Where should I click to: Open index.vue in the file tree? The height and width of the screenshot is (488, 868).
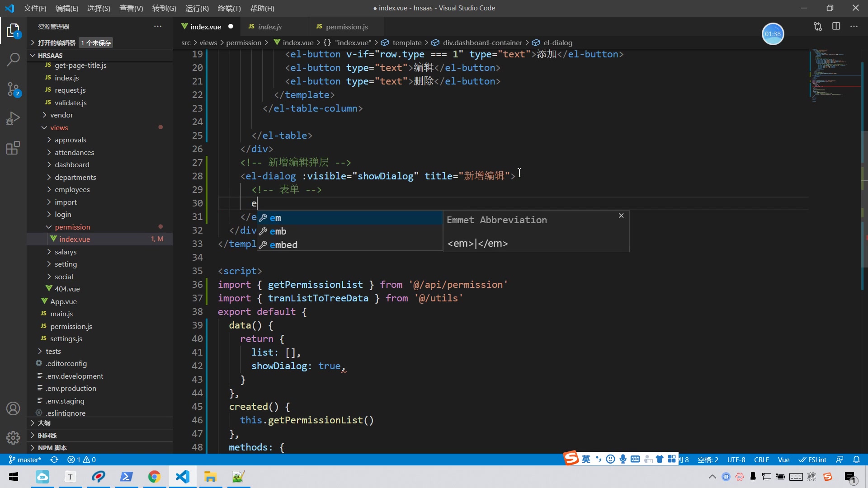coord(100,239)
